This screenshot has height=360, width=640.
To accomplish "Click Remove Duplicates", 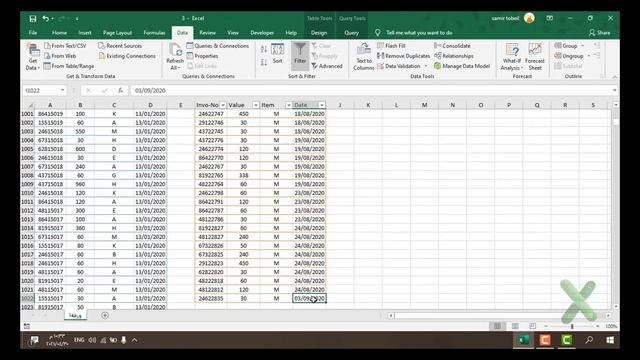I will click(x=403, y=56).
